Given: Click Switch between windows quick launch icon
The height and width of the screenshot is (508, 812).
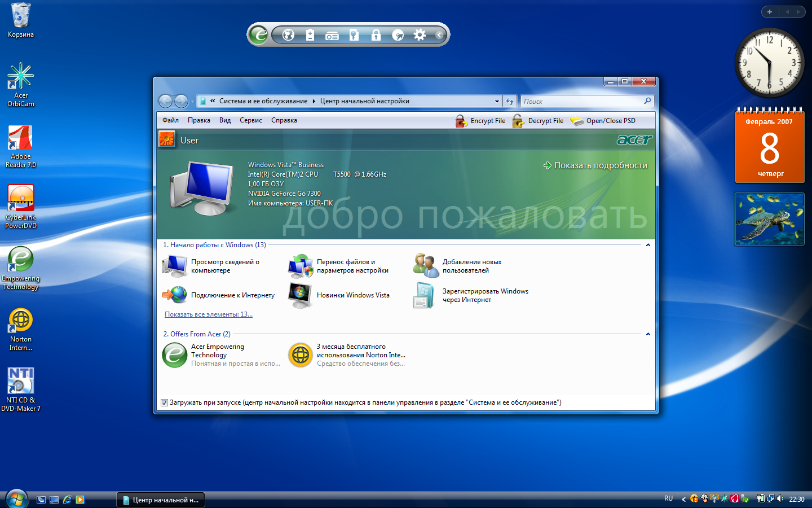Looking at the screenshot, I should tap(41, 500).
